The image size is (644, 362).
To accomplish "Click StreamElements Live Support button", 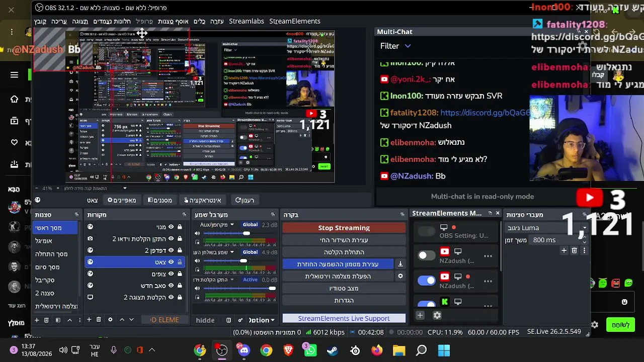I will (344, 318).
